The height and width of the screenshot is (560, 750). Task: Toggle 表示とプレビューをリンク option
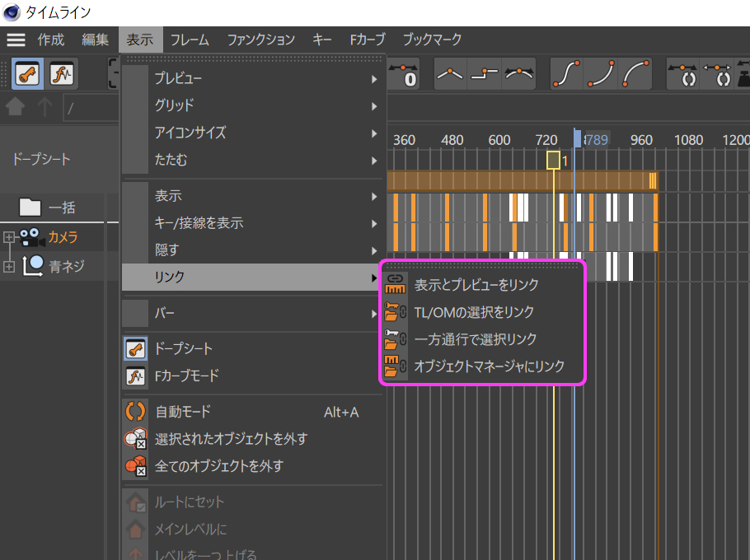pos(476,285)
